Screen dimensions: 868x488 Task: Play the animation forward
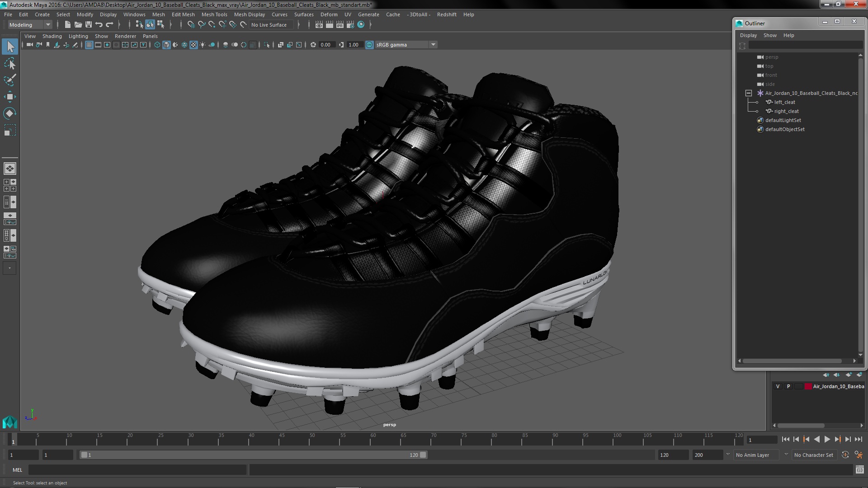coord(827,439)
